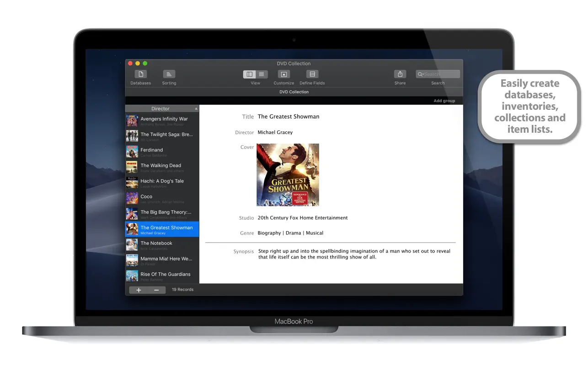This screenshot has width=588, height=368.
Task: Click the Share toolbar icon
Action: pos(400,74)
